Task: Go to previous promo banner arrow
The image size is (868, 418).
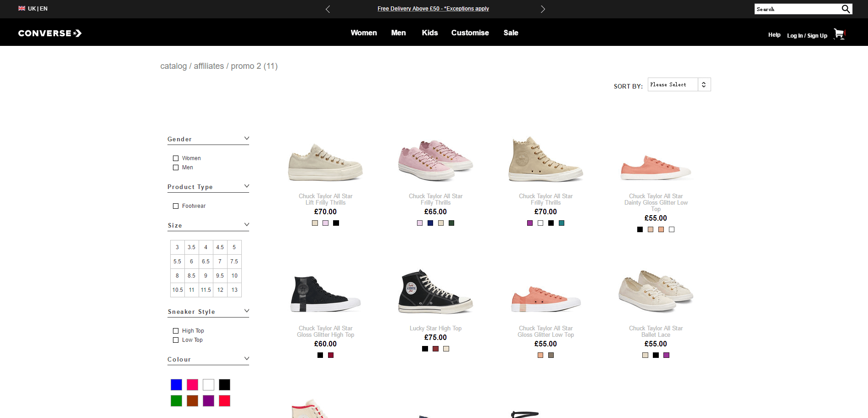Action: 328,9
